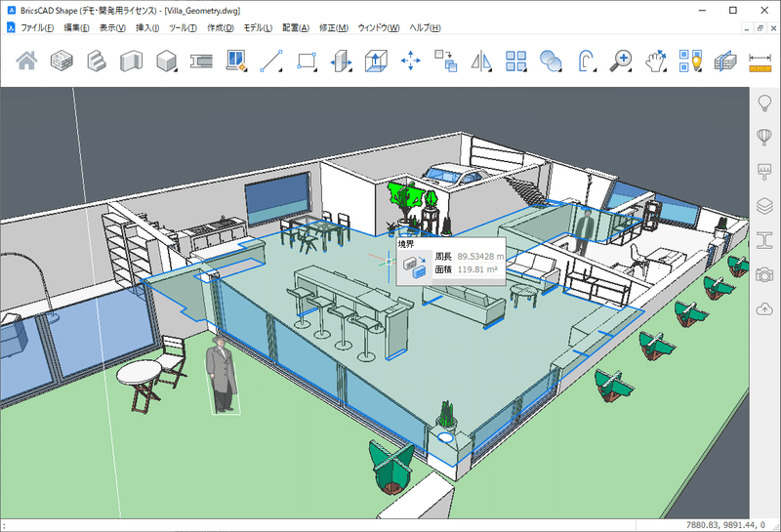The image size is (781, 532).
Task: Choose the Box solid tool
Action: tap(166, 61)
